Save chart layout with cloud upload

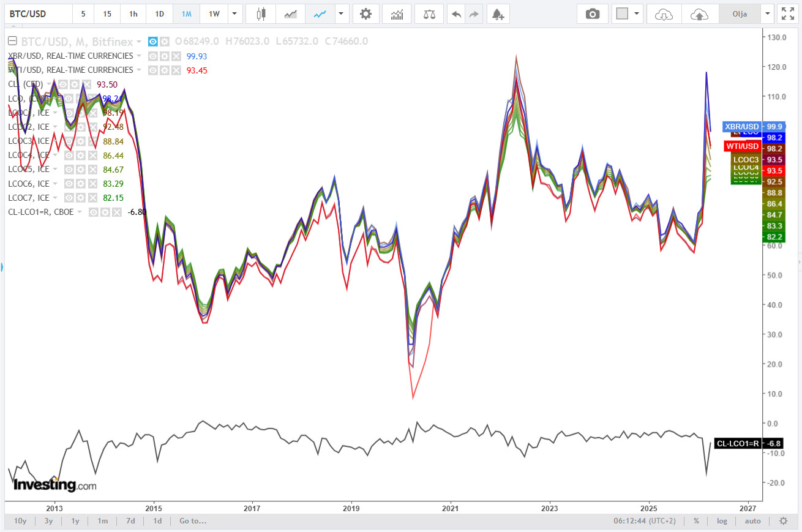coord(699,14)
